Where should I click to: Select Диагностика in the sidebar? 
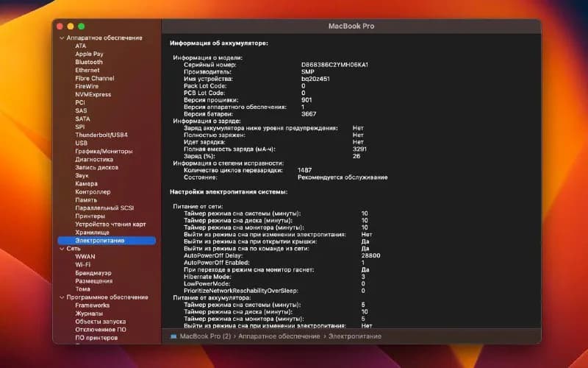pyautogui.click(x=94, y=159)
